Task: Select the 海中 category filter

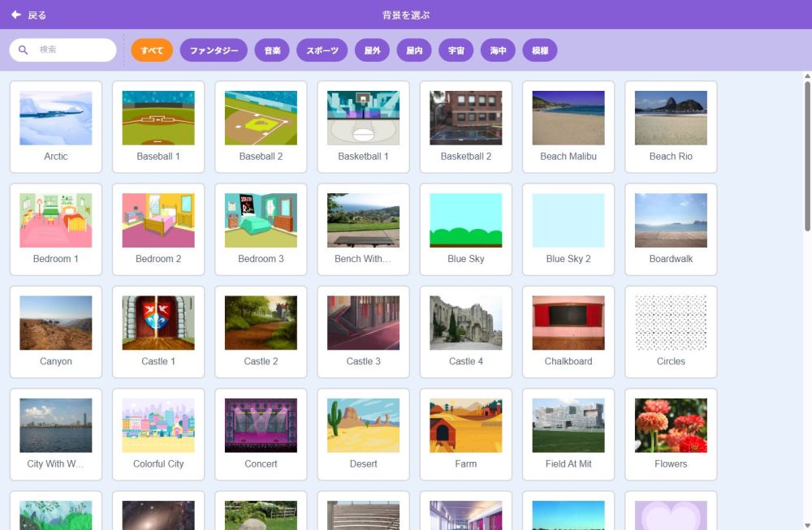Action: 498,50
